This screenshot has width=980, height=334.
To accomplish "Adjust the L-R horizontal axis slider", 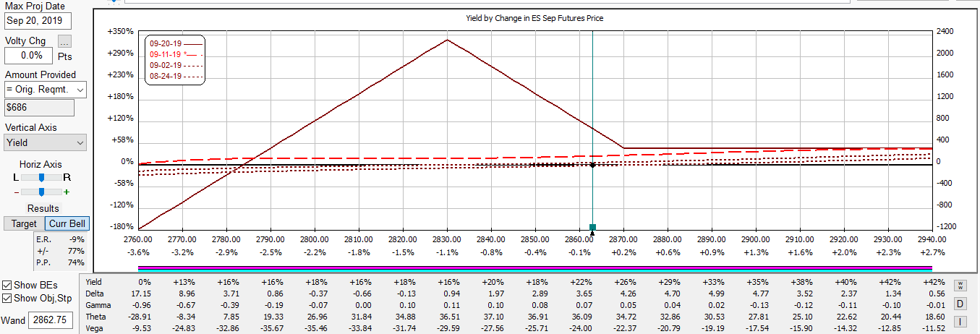I will click(x=41, y=177).
